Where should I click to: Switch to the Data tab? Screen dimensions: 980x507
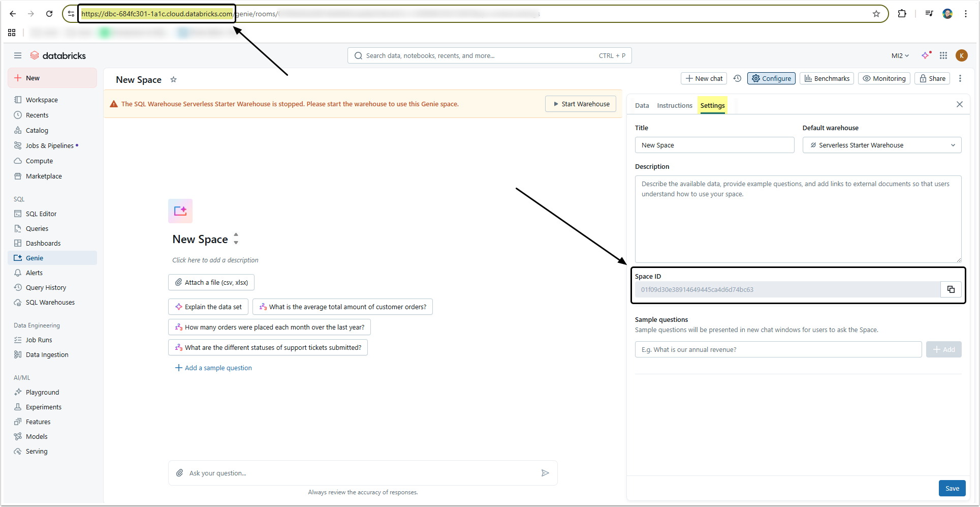pos(642,105)
